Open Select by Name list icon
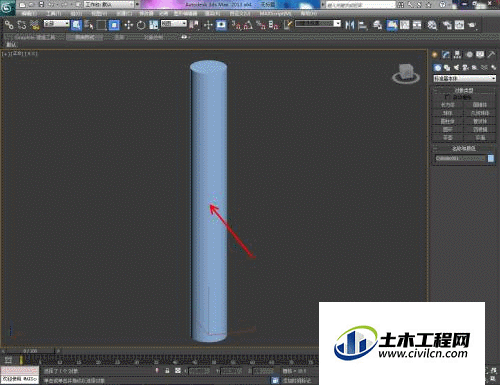500x385 pixels. pyautogui.click(x=89, y=25)
